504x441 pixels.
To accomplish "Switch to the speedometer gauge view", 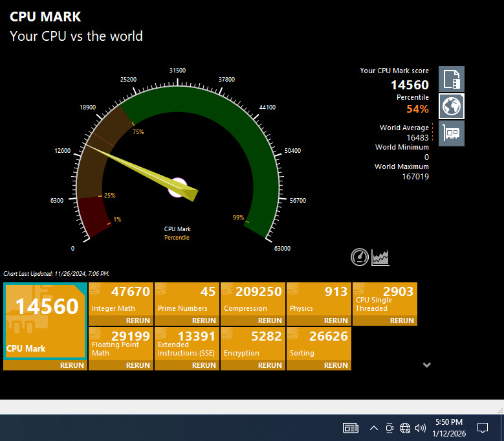I will click(360, 257).
